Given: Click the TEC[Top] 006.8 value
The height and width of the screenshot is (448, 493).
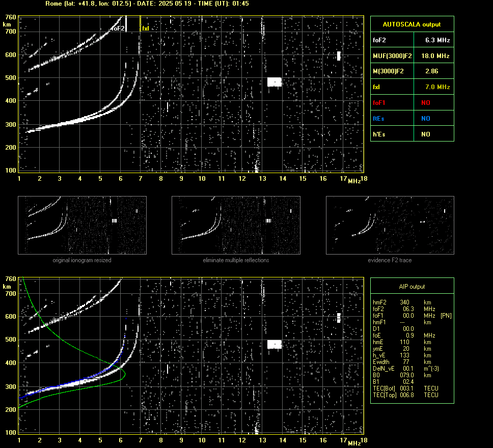Looking at the screenshot, I should pos(407,395).
